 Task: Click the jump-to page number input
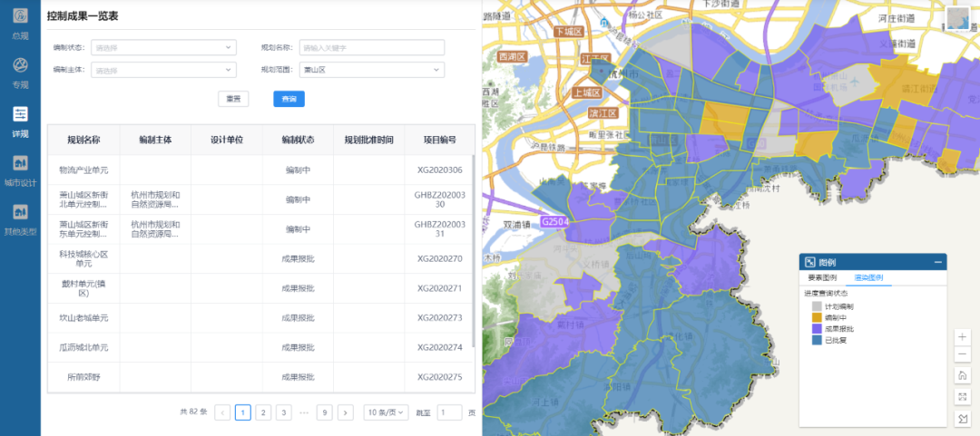point(449,412)
